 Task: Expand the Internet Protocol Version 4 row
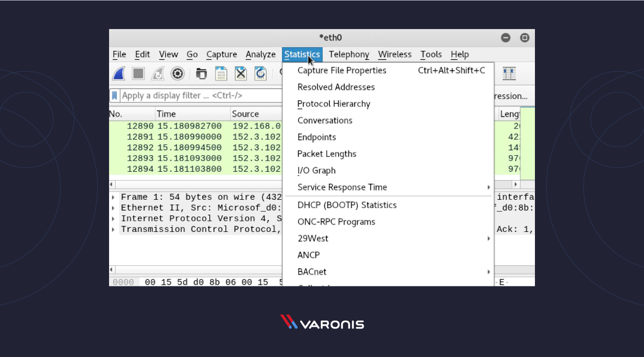click(x=113, y=218)
